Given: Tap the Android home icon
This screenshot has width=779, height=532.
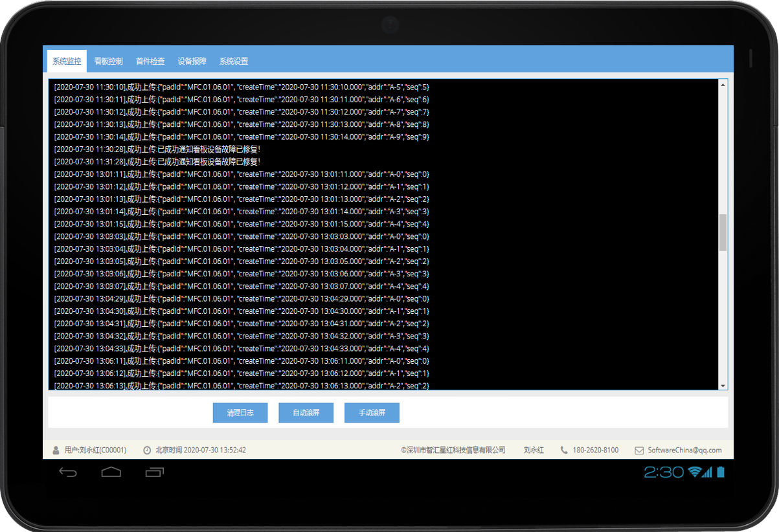Looking at the screenshot, I should (x=111, y=472).
